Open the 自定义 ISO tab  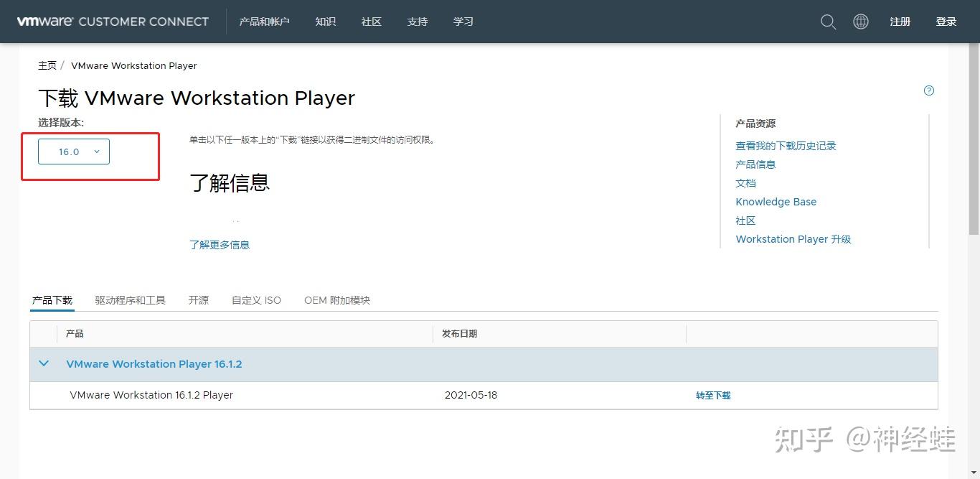(x=256, y=299)
